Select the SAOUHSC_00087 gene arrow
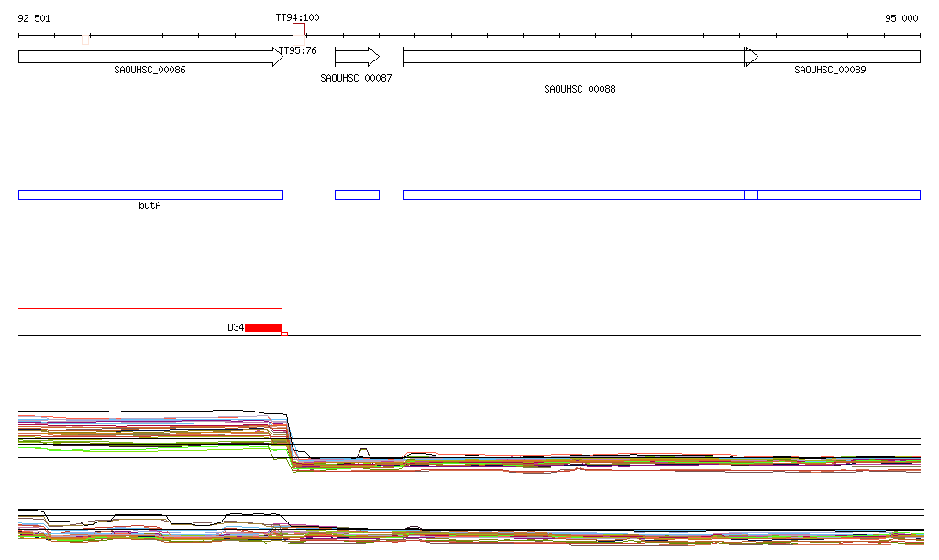The height and width of the screenshot is (560, 939). coord(357,57)
